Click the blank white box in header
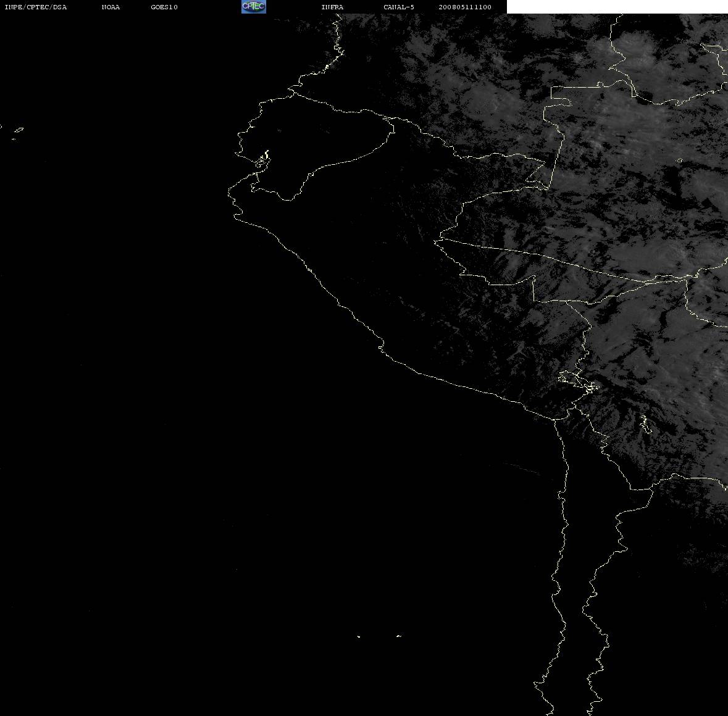Screen dimensions: 728x716 click(x=617, y=7)
